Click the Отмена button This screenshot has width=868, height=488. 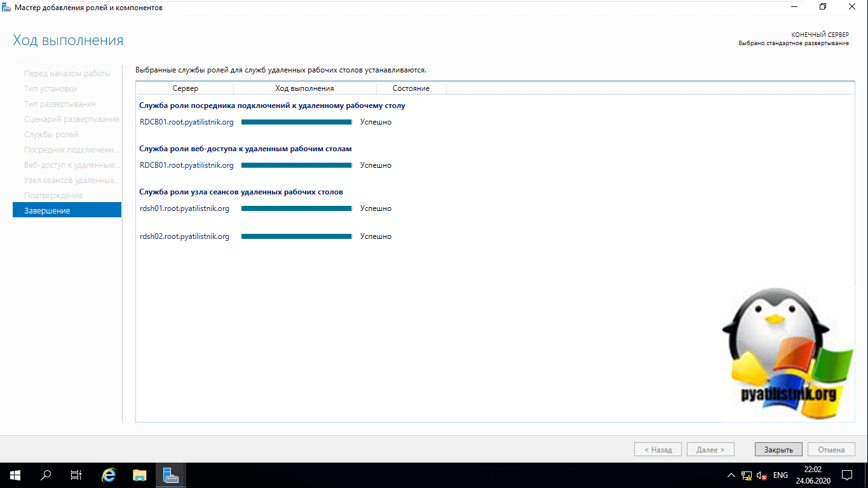(831, 449)
